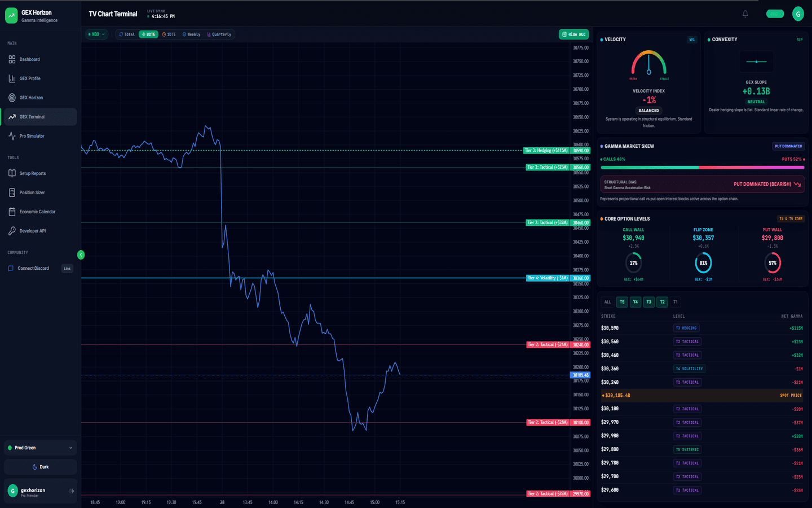Click the Link button beside Connect Discord
This screenshot has height=508, width=812.
[x=67, y=269]
